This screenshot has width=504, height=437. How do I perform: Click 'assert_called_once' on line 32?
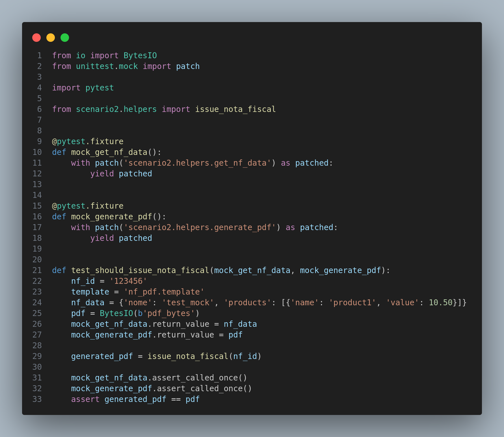click(200, 388)
